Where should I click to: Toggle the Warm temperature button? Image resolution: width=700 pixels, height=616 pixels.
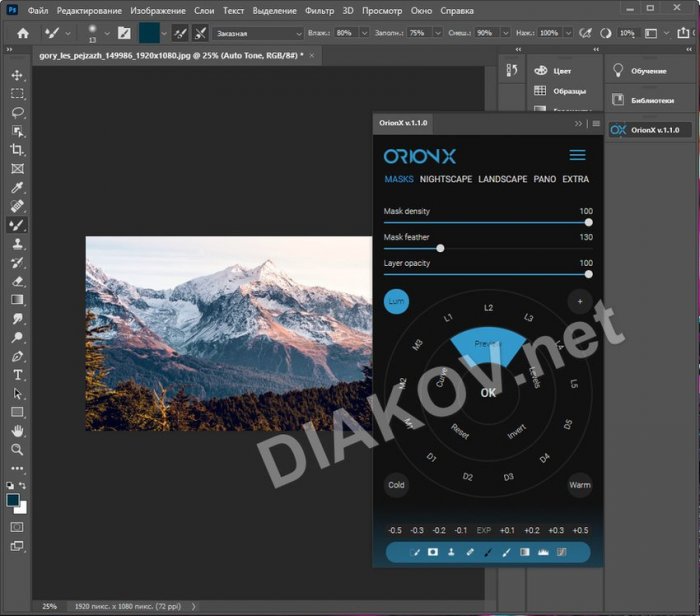coord(580,486)
